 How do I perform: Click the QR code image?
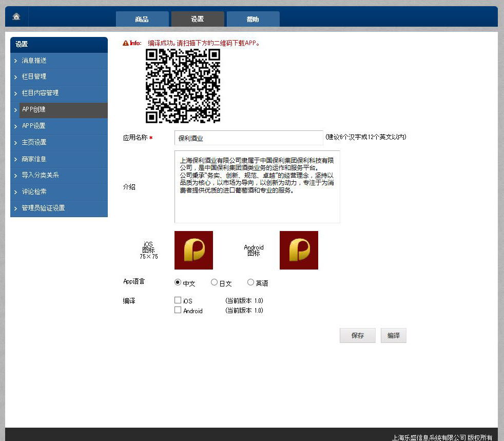(183, 86)
